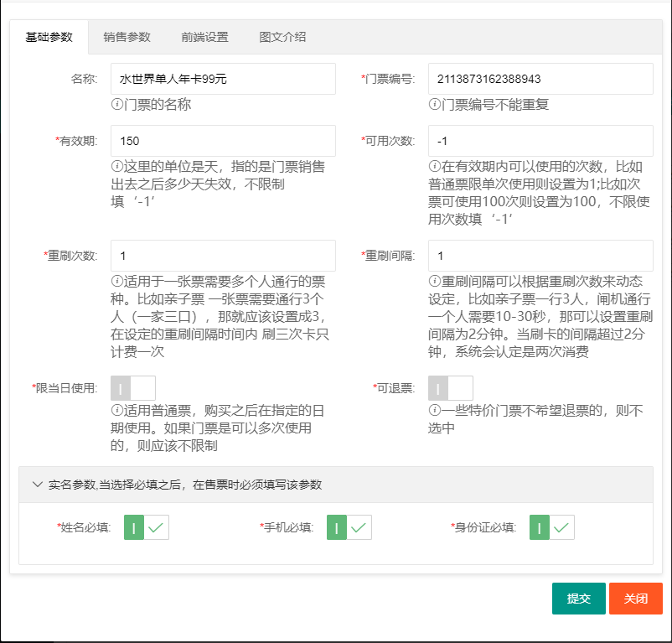Switch to the 销售参数 tab
The image size is (672, 643).
tap(127, 37)
